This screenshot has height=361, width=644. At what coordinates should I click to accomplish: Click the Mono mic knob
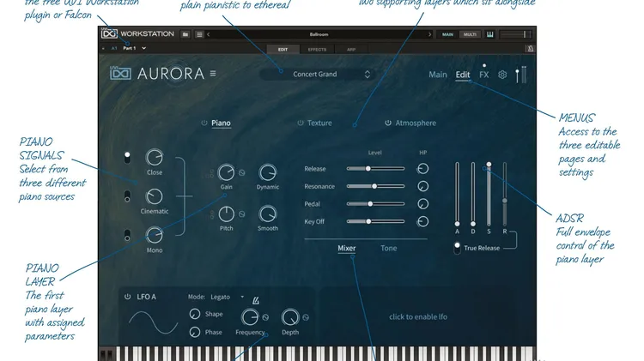155,236
